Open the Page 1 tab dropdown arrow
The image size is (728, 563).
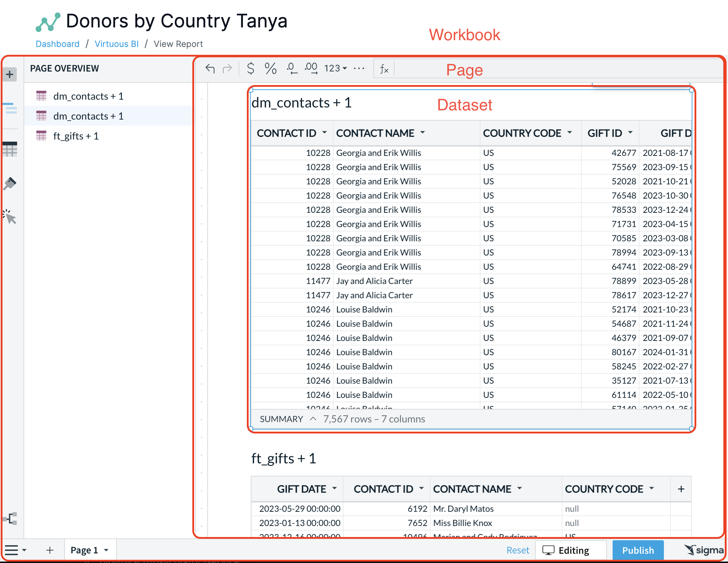pyautogui.click(x=106, y=550)
